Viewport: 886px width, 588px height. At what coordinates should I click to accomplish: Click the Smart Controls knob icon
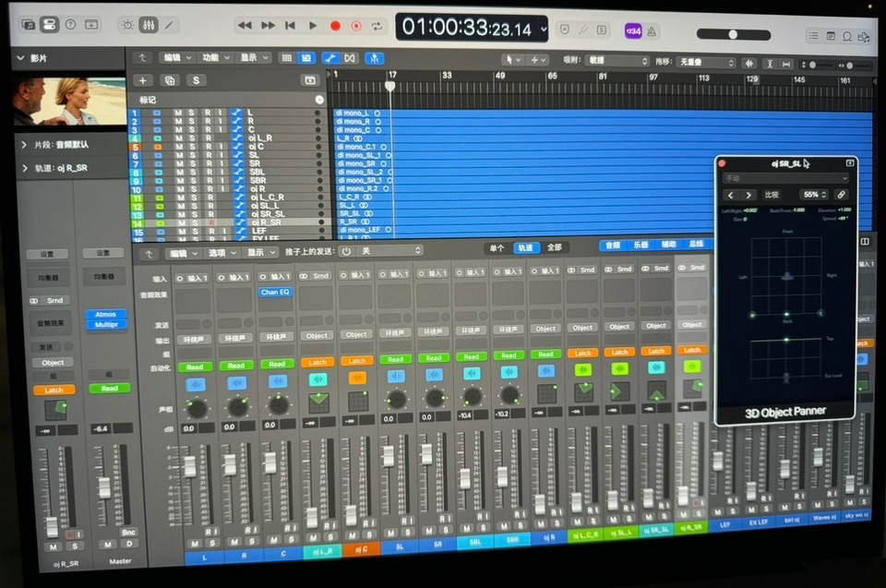tap(127, 25)
